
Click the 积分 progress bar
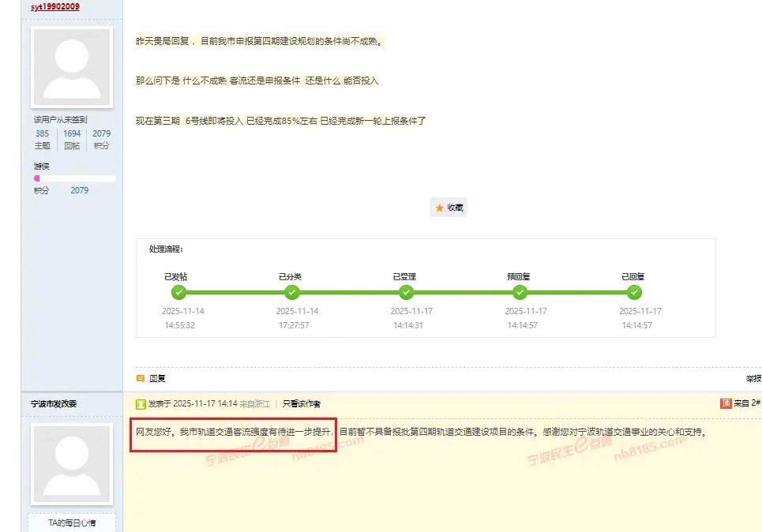coord(75,178)
